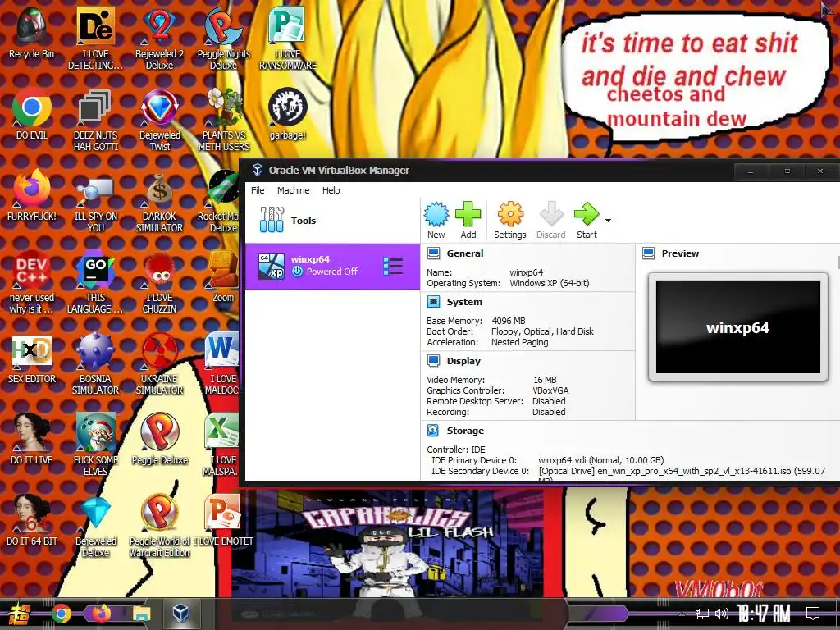This screenshot has height=630, width=840.
Task: Open the Recycle Bin desktop icon
Action: click(x=31, y=32)
